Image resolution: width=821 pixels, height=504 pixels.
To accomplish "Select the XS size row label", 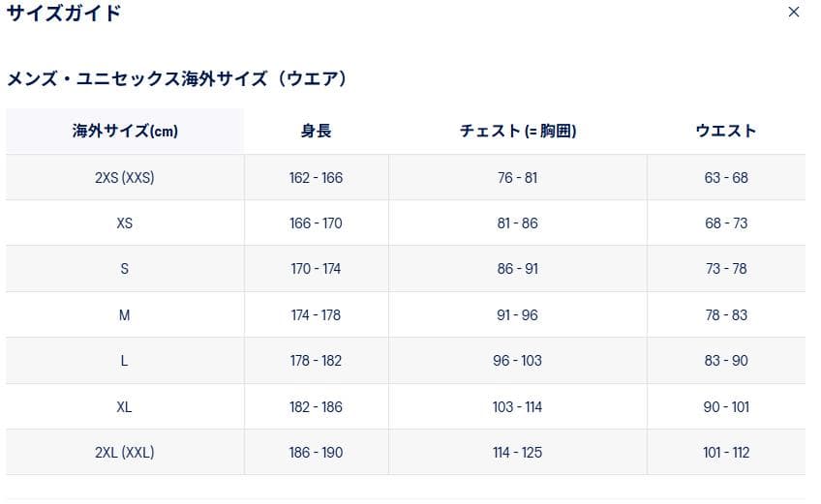I will coord(125,223).
